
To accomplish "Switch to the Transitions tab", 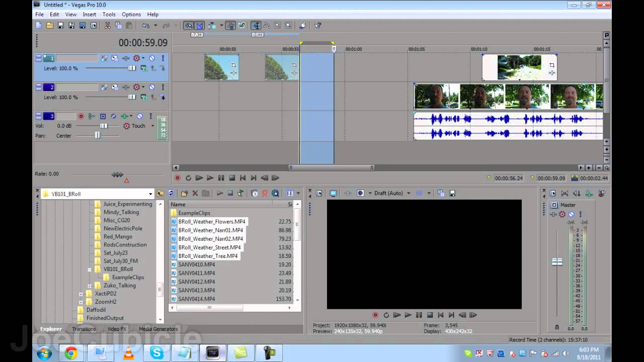I will click(x=84, y=329).
